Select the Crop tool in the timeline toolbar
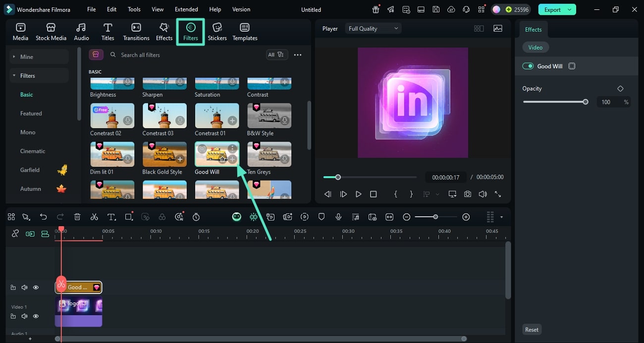This screenshot has width=644, height=343. coord(129,217)
